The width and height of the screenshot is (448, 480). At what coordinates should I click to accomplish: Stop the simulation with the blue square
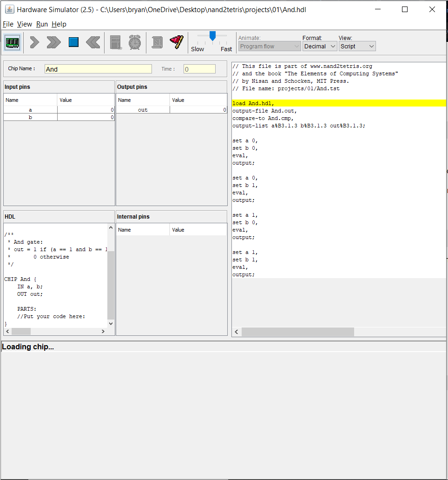pyautogui.click(x=73, y=42)
